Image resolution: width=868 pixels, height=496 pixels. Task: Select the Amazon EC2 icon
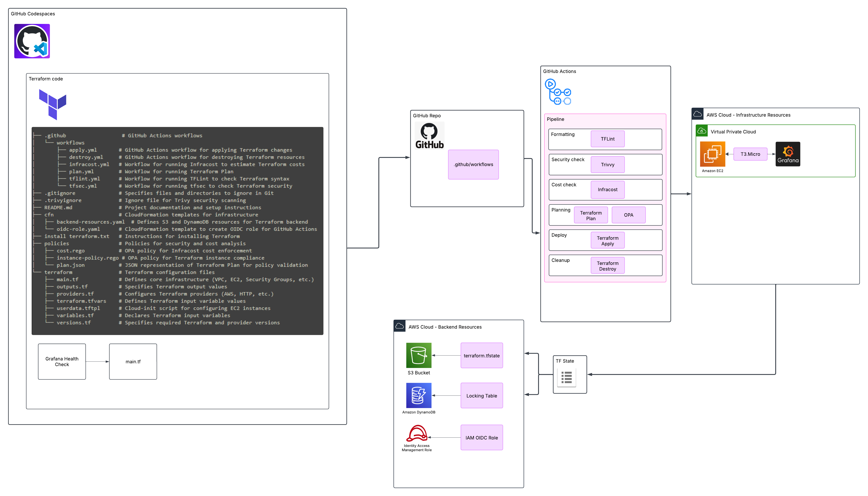(712, 154)
